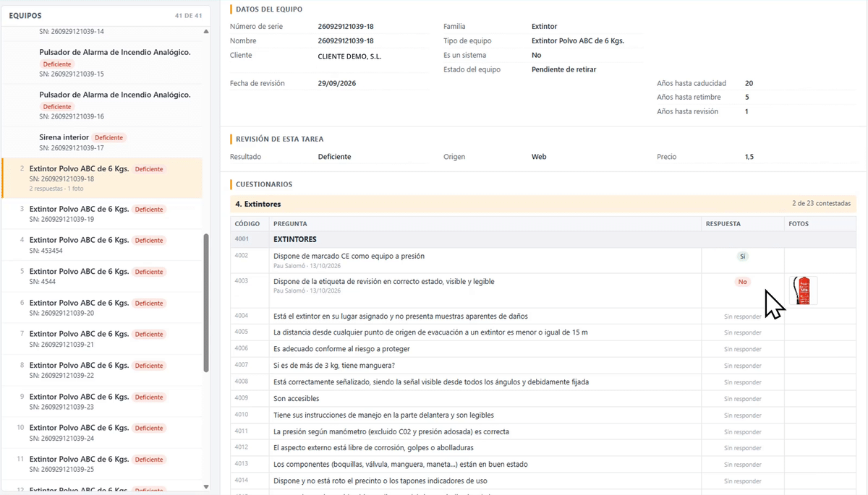Select the Extintor with SN 260929121039-21

coord(103,339)
